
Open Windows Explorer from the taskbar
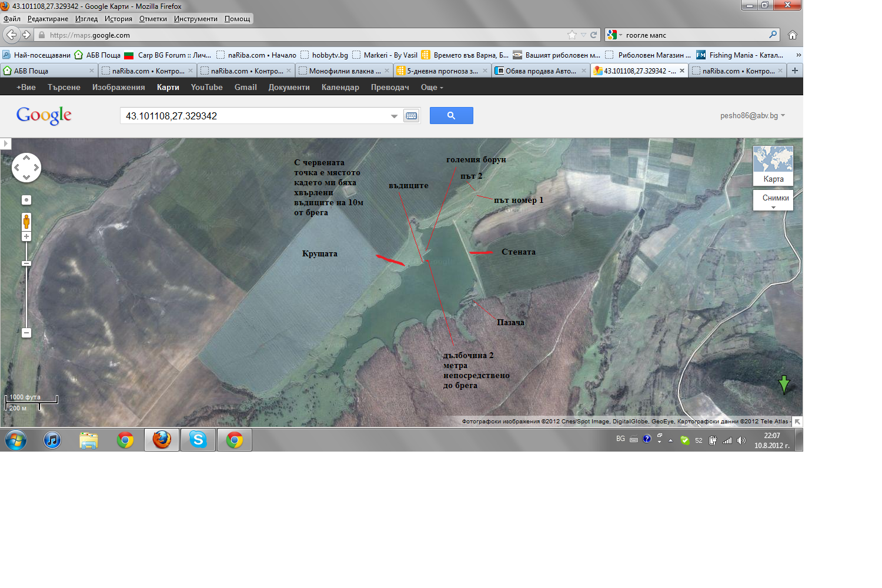coord(89,440)
